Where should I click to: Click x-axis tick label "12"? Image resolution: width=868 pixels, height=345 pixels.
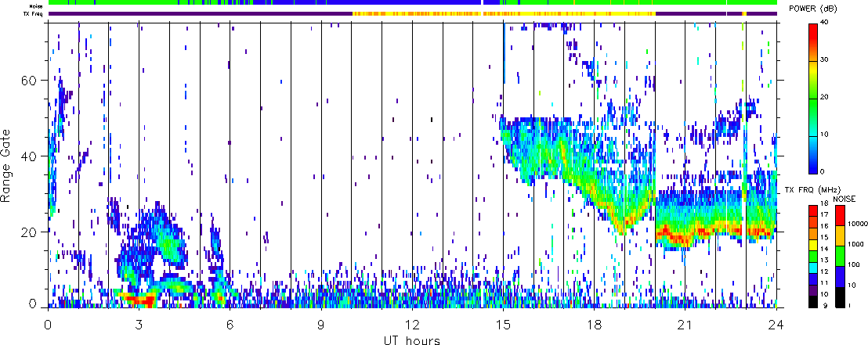pyautogui.click(x=412, y=324)
